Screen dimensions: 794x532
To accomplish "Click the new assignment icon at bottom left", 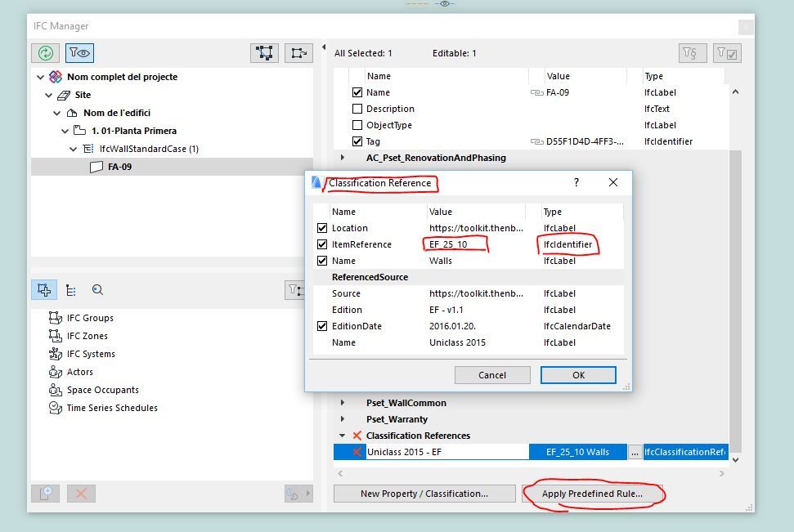I will pyautogui.click(x=46, y=493).
